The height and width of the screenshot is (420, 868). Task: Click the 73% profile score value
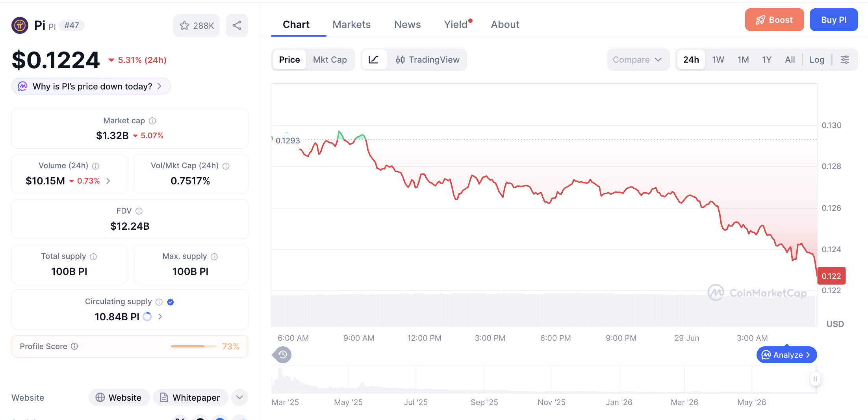(x=231, y=346)
